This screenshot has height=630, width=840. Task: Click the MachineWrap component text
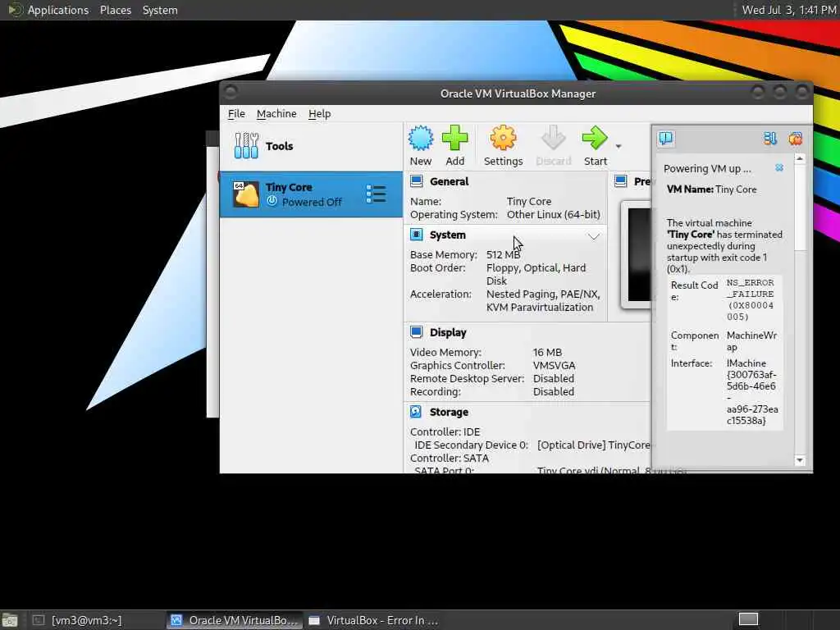pos(751,340)
